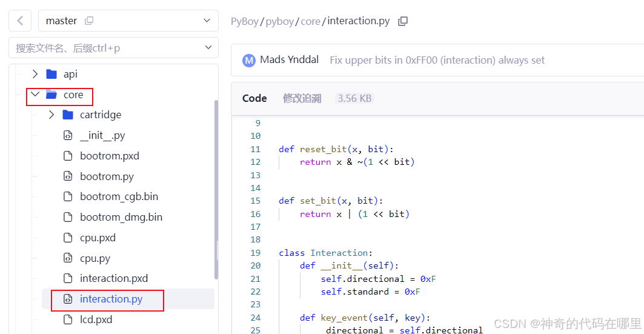Click the __init__.py code file icon
This screenshot has width=644, height=334.
[68, 135]
